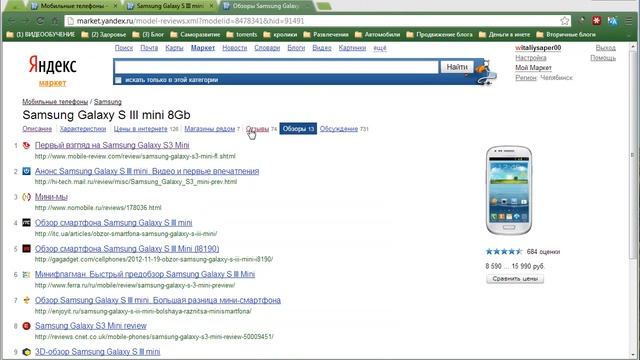Click '684 оценки' ratings text
This screenshot has width=640, height=360.
tap(543, 252)
